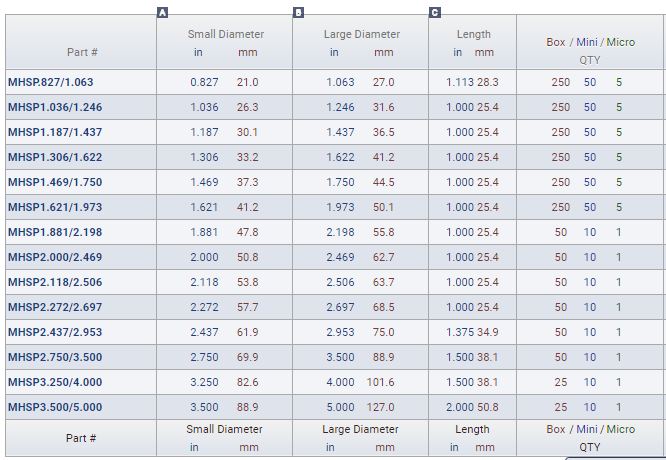Viewport: 666px width, 460px height.
Task: Click part number MHSP2.437/2.953
Action: [55, 332]
